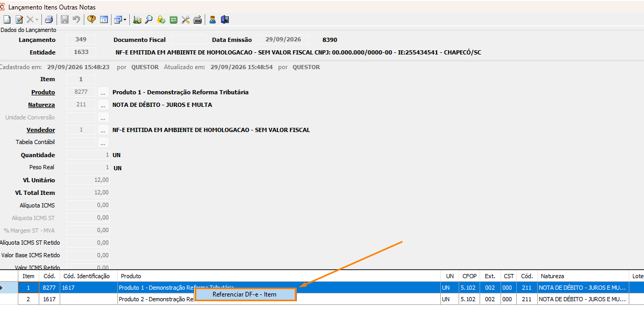This screenshot has height=318, width=644.
Task: Click the Undo arrow toolbar icon
Action: click(76, 19)
